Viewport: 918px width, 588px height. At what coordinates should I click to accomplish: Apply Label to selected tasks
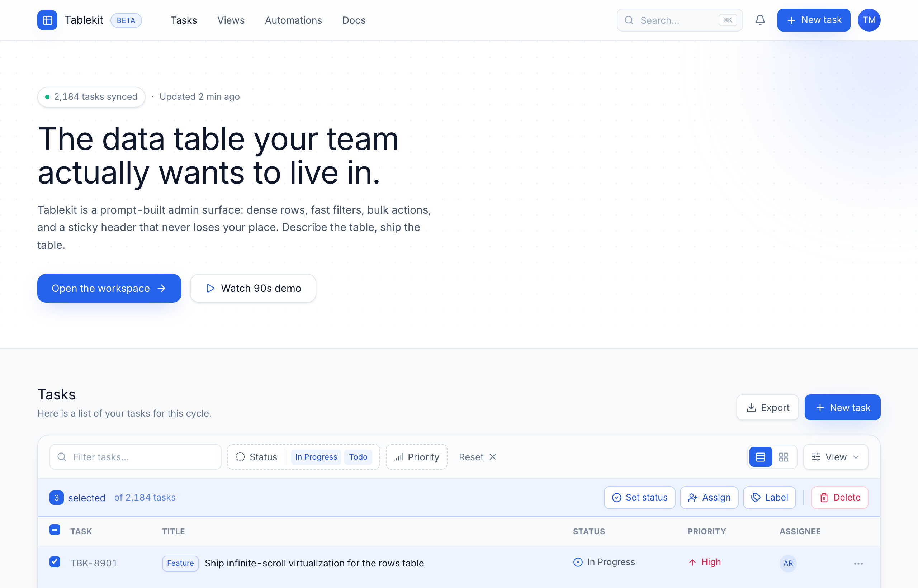pyautogui.click(x=769, y=498)
